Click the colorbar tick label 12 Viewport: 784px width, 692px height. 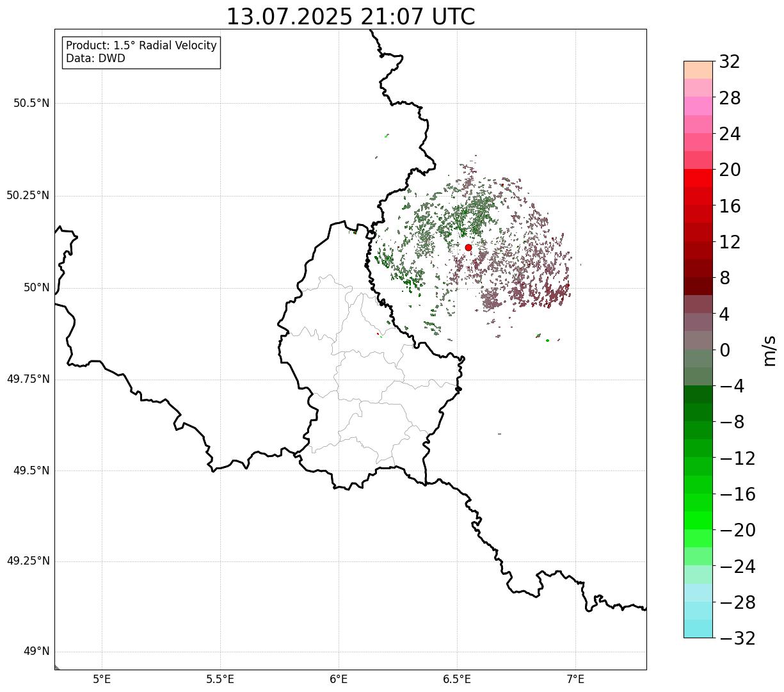pos(730,242)
